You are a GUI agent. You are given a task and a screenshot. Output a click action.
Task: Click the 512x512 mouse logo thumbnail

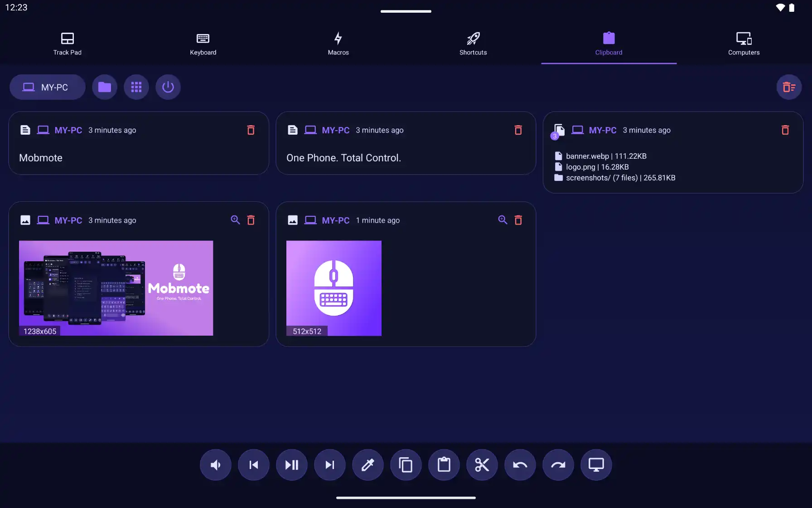[333, 288]
